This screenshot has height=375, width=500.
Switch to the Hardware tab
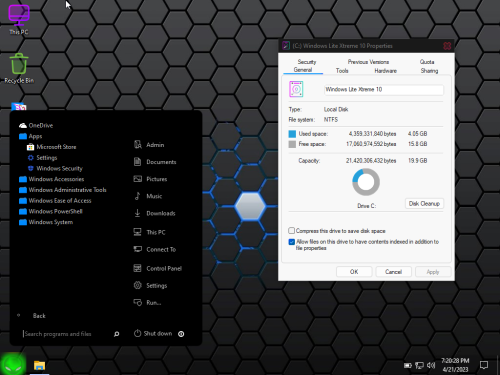click(385, 71)
